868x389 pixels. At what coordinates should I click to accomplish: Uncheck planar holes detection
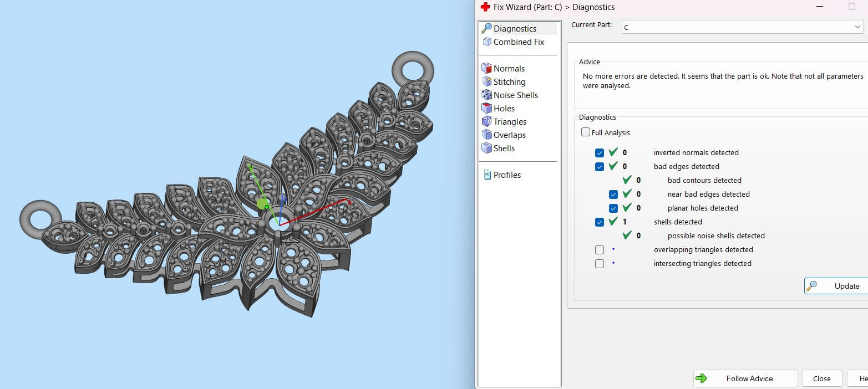point(613,208)
